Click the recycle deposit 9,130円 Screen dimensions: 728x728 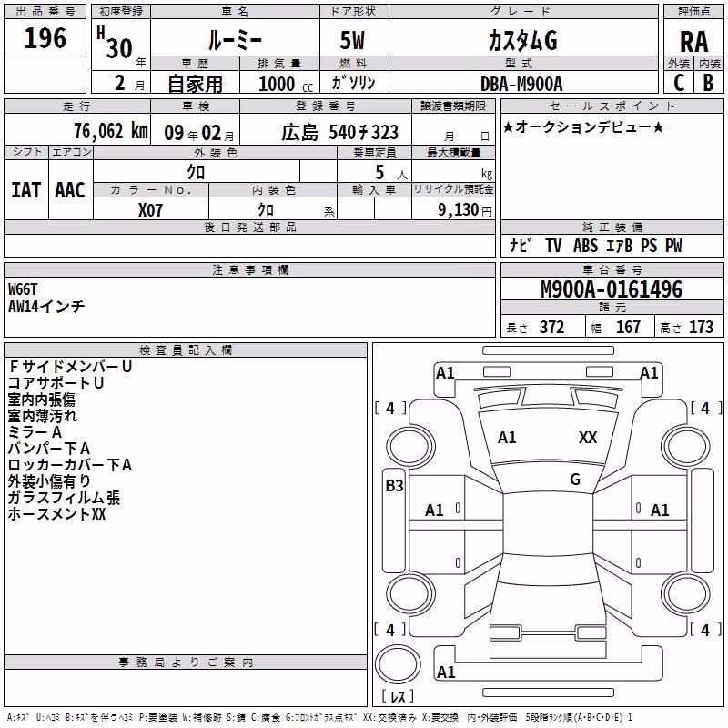pos(465,210)
